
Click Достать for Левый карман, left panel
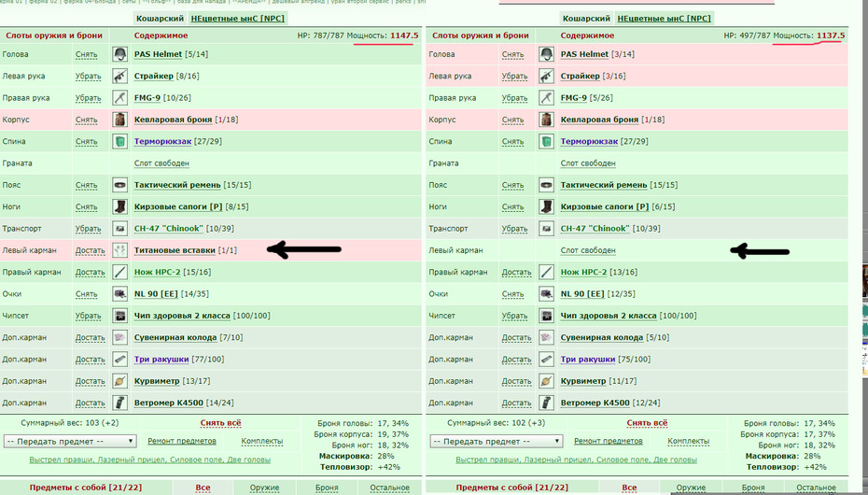[x=90, y=251]
